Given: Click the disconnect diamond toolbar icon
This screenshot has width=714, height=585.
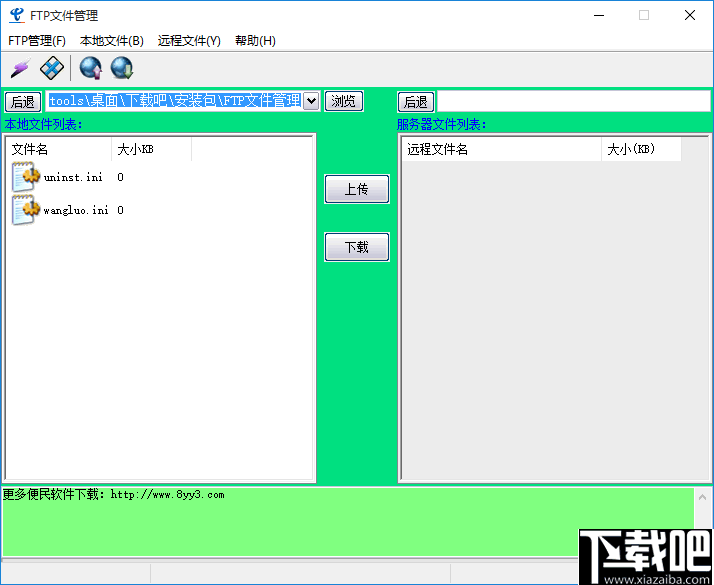Looking at the screenshot, I should click(x=51, y=68).
